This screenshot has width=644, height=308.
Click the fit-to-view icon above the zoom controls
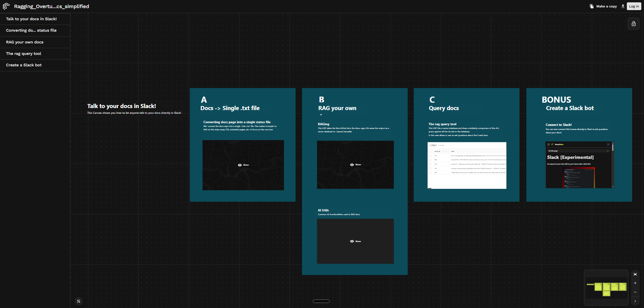coord(635,274)
